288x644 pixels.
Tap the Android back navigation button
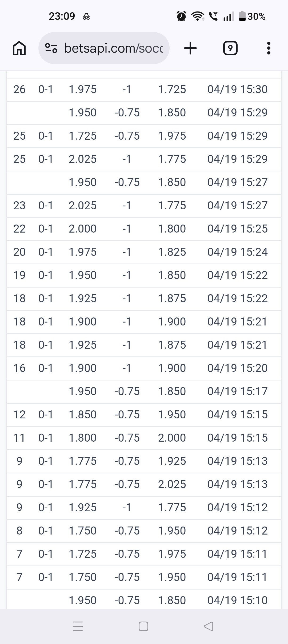(208, 626)
